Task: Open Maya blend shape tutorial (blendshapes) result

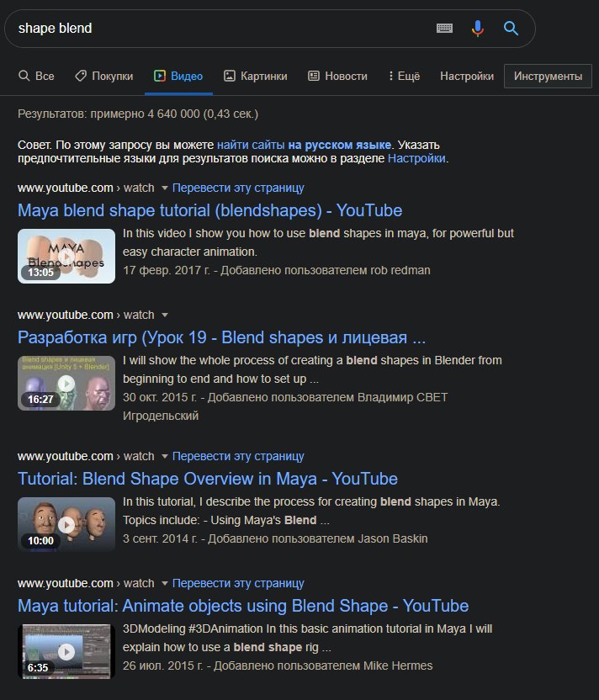Action: (209, 210)
